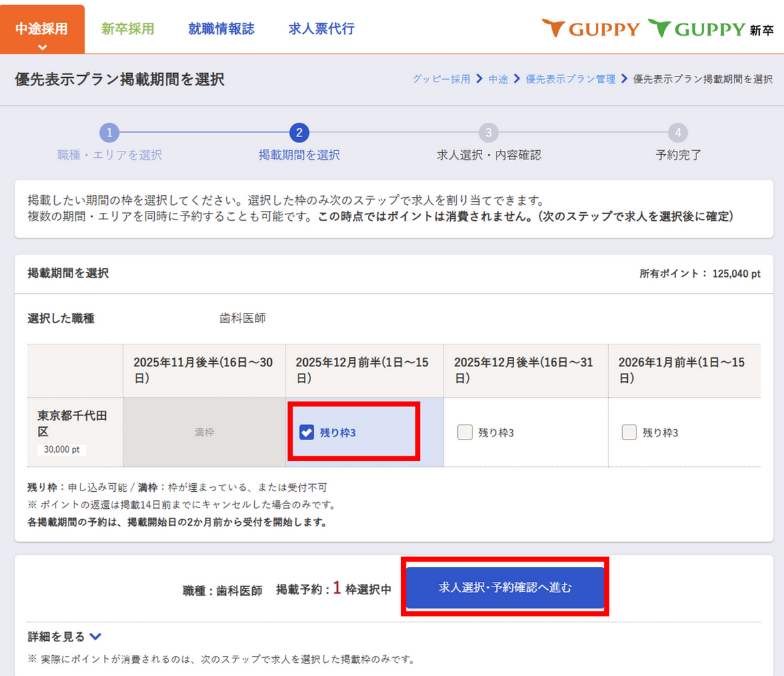This screenshot has height=676, width=784.
Task: Click step 3 circle in progress bar
Action: 488,133
